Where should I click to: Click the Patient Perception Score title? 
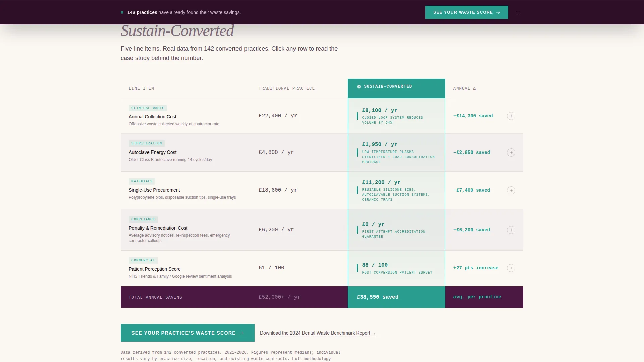[155, 269]
